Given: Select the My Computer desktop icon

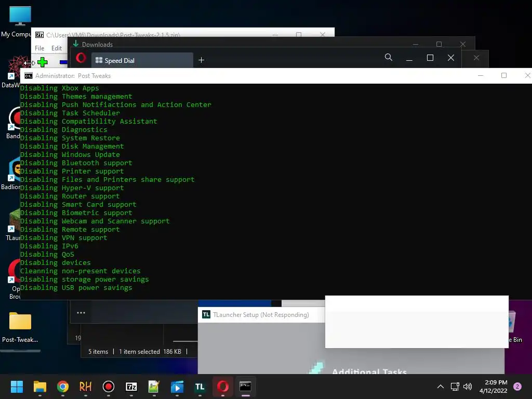Looking at the screenshot, I should (x=20, y=21).
